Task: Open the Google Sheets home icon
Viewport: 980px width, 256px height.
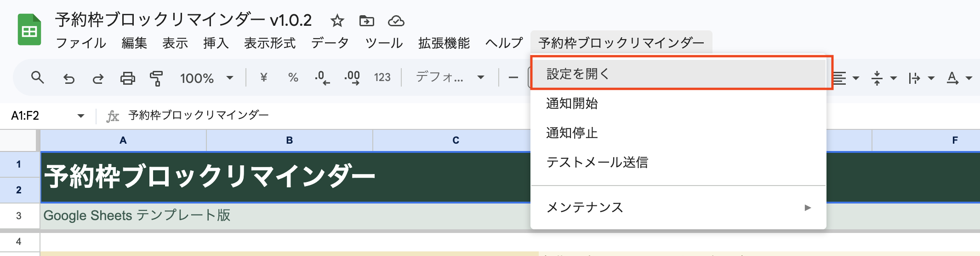Action: click(29, 30)
